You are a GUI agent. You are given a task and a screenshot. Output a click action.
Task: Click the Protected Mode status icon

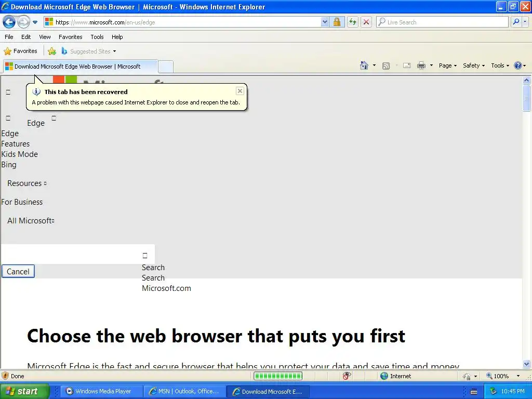click(x=467, y=376)
